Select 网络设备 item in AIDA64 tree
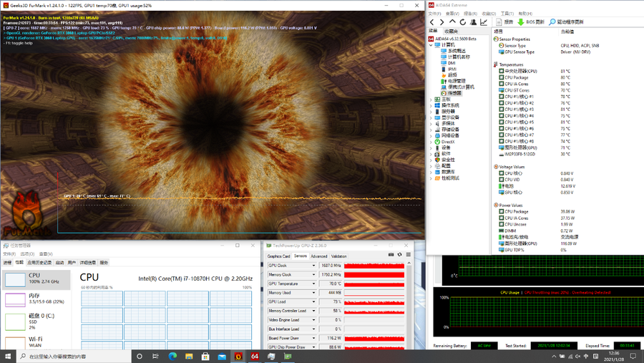644x363 pixels. click(450, 135)
